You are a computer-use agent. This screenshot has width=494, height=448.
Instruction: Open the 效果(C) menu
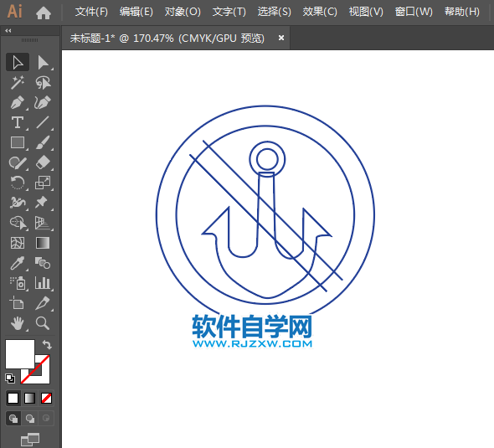pyautogui.click(x=320, y=12)
